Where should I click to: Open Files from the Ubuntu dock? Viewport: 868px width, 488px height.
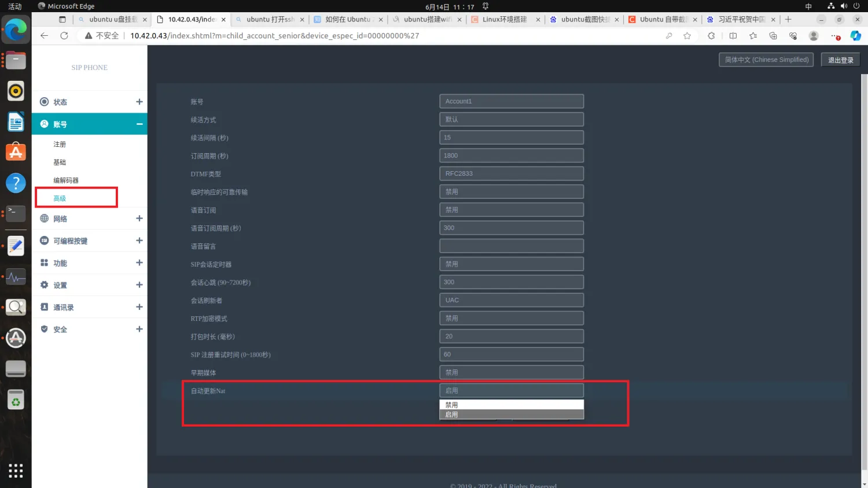pos(16,60)
